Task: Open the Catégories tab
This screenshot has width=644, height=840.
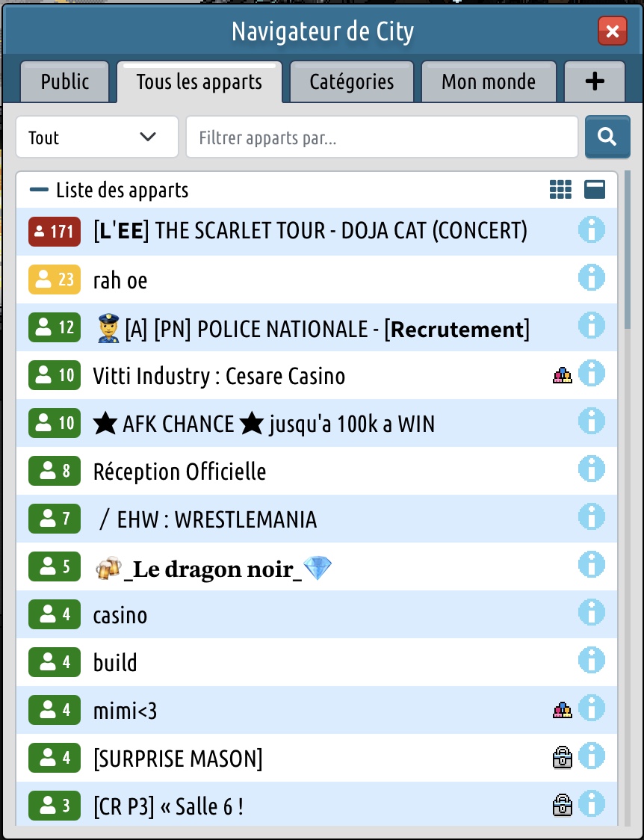Action: tap(351, 81)
